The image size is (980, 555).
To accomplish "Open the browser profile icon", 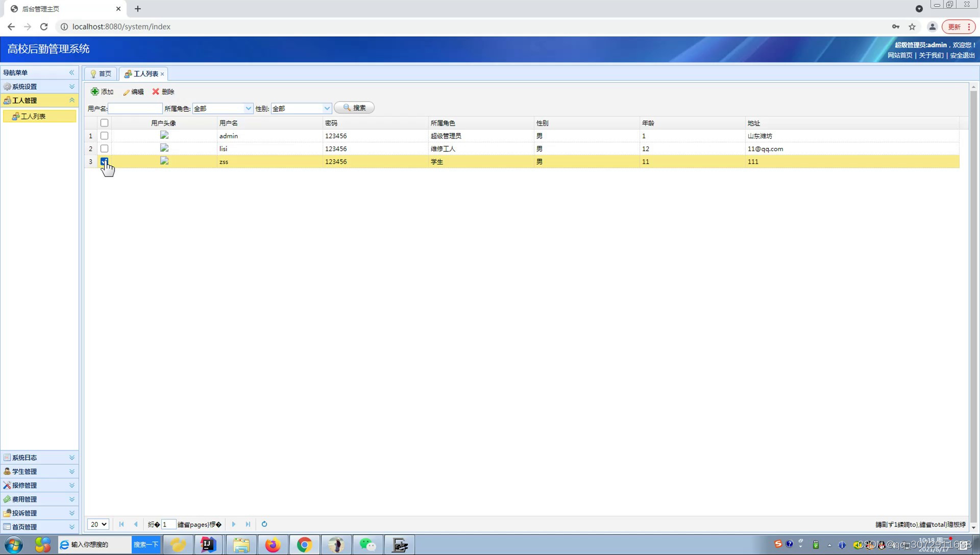I will pos(932,27).
